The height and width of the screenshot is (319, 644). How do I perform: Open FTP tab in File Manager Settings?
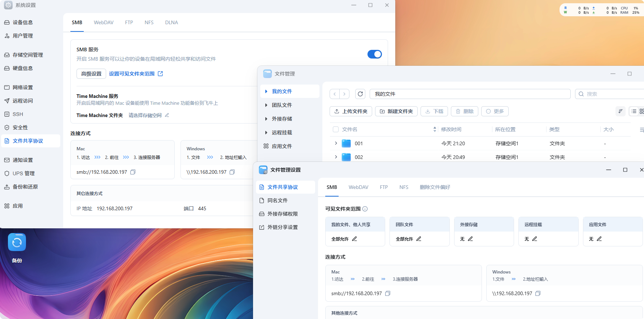(x=384, y=187)
